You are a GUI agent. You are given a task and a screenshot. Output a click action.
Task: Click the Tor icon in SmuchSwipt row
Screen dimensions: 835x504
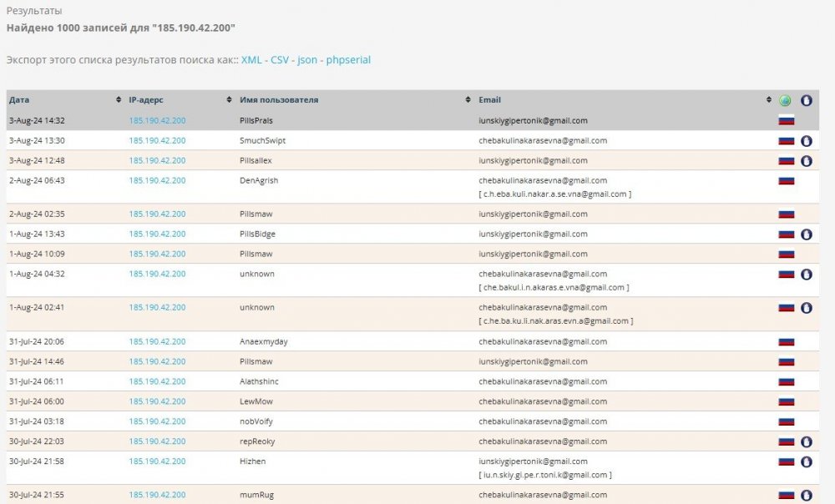[807, 141]
